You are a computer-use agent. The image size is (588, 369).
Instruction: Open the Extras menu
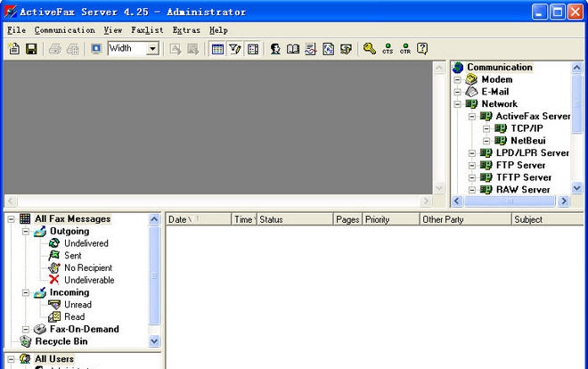186,30
